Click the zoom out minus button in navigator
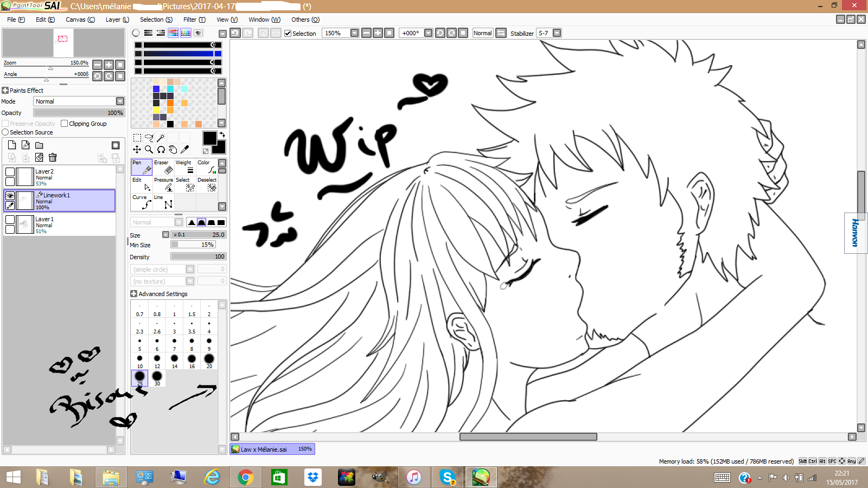Viewport: 868px width, 488px height. point(97,65)
